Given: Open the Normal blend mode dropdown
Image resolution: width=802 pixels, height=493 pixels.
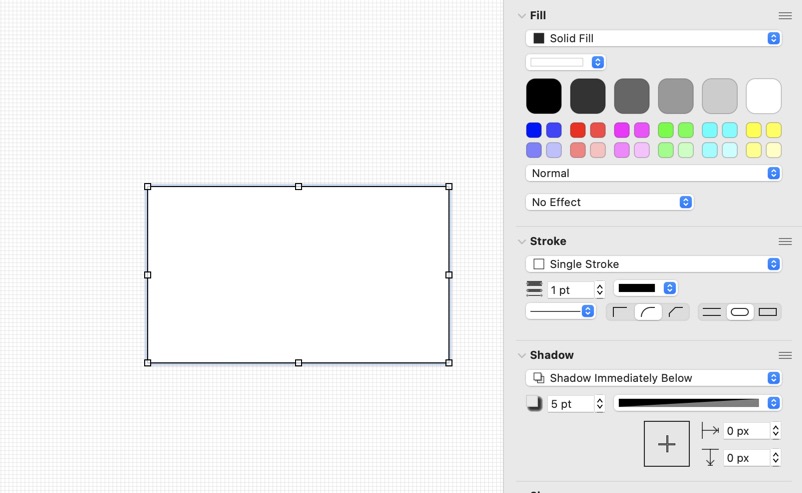Looking at the screenshot, I should pos(653,173).
